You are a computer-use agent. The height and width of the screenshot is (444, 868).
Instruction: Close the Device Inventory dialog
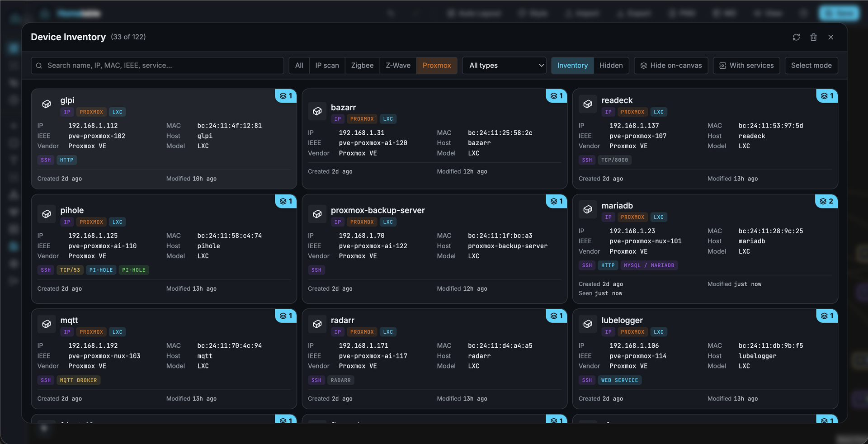point(830,37)
